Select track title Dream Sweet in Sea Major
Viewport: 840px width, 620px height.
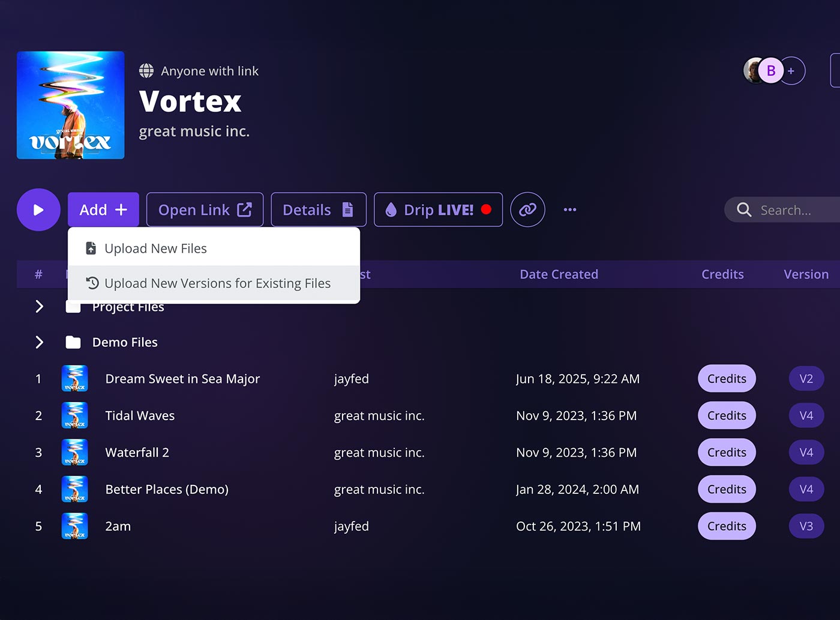[x=182, y=379]
